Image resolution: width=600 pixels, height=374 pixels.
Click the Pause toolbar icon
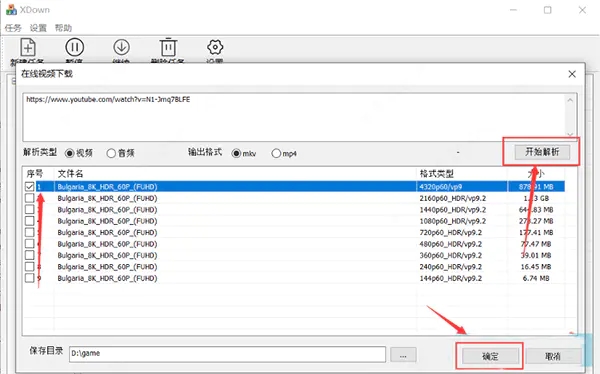(74, 47)
